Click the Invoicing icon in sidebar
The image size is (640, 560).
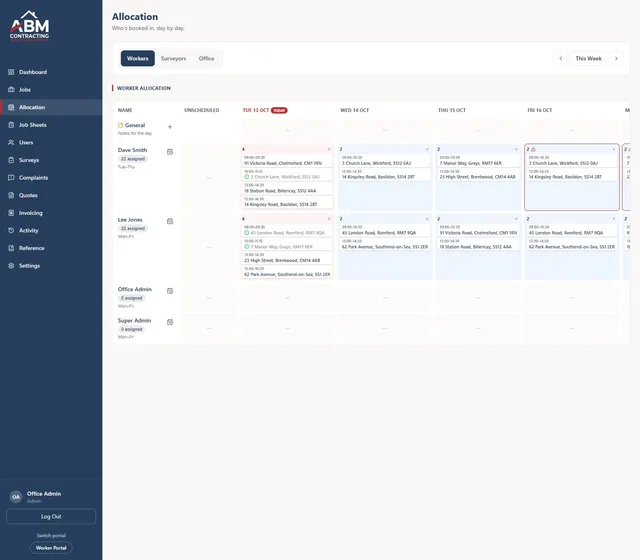11,213
